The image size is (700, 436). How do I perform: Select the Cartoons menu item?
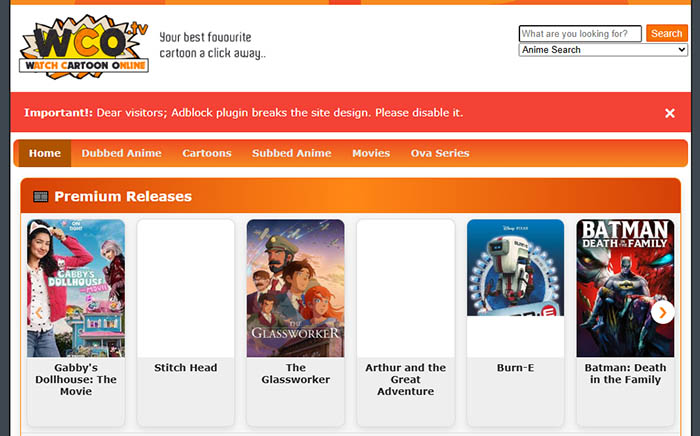(206, 153)
